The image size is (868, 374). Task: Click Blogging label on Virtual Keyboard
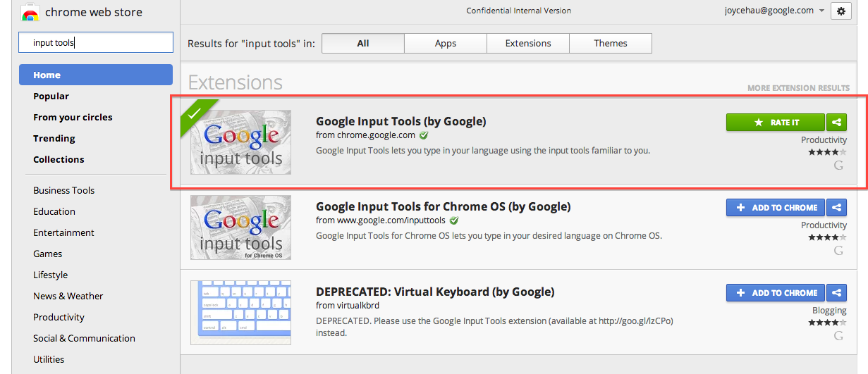point(829,311)
